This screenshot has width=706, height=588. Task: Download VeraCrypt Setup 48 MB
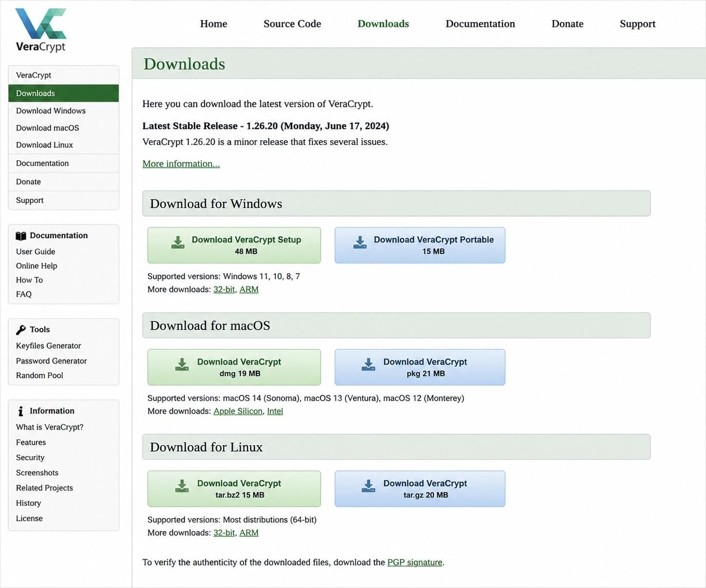tap(234, 245)
